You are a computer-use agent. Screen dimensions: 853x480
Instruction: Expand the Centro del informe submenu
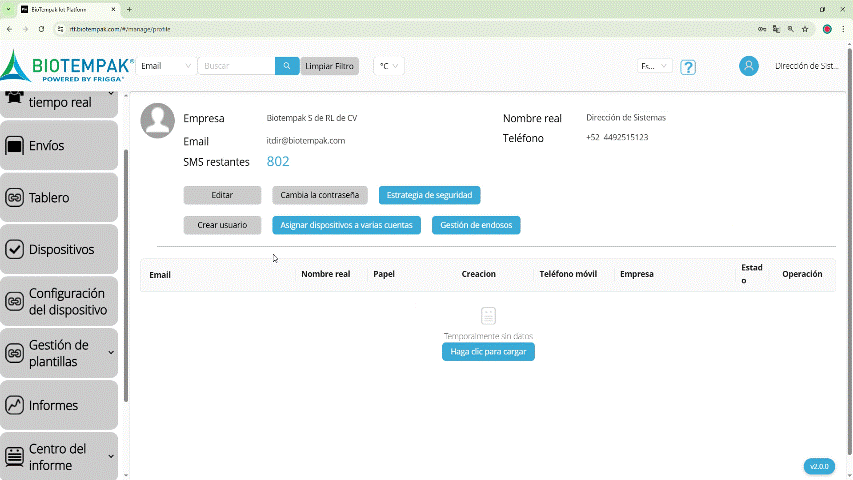coord(111,456)
